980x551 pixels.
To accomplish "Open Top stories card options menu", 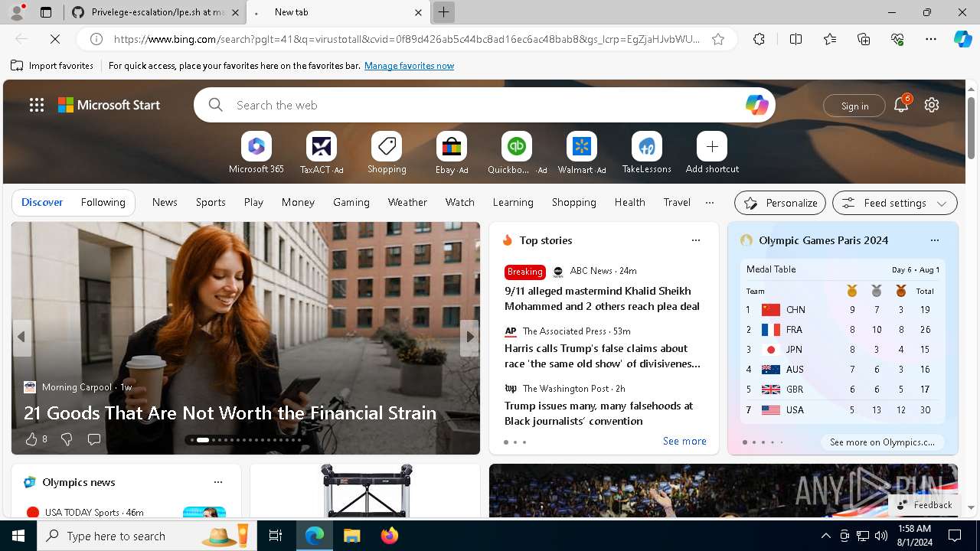I will (x=696, y=240).
